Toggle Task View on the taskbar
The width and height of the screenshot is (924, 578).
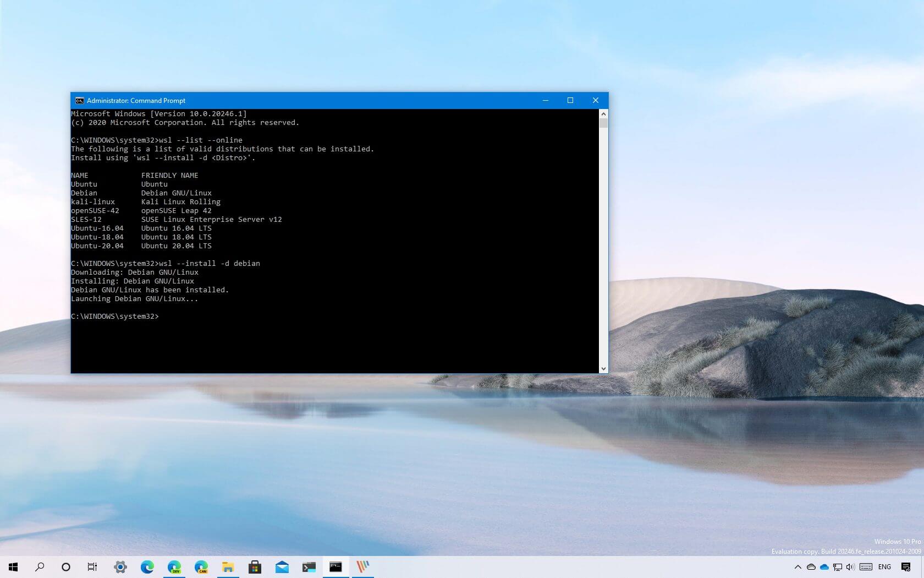(92, 567)
